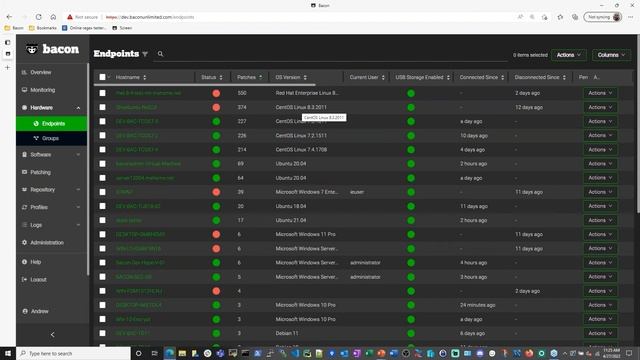Click the Edge icon on the taskbar
Viewport: 640px width, 360px height.
coord(169,353)
